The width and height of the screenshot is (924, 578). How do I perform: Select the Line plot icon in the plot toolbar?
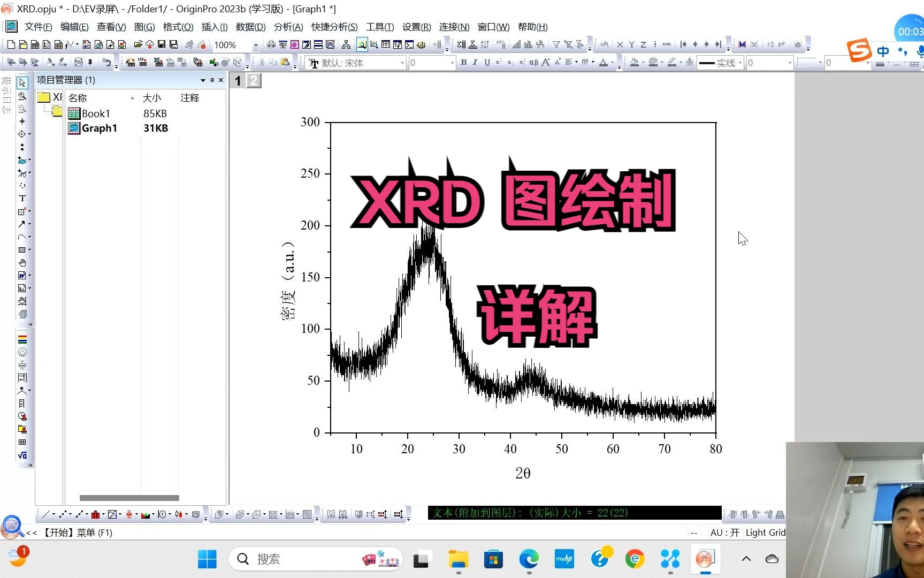pos(45,514)
